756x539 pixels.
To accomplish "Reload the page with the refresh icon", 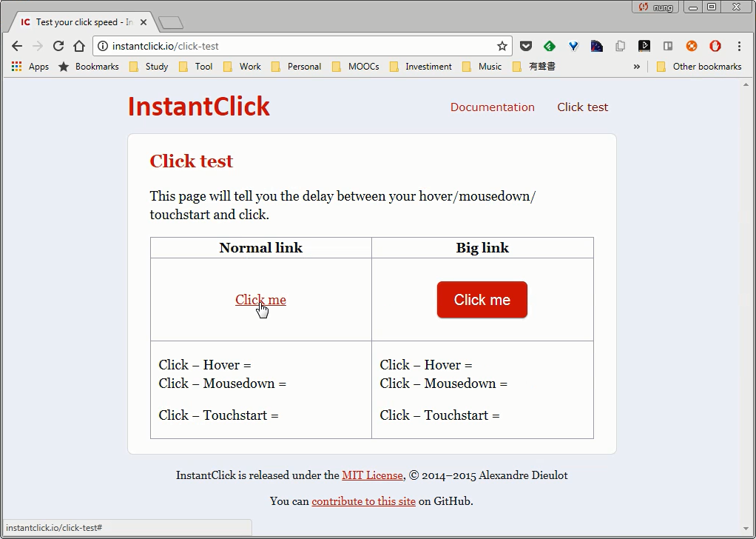I will pyautogui.click(x=58, y=47).
